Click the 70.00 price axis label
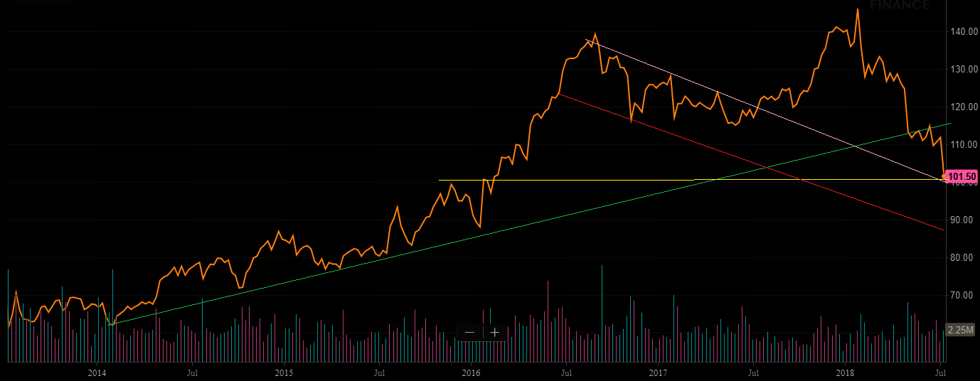This screenshot has width=980, height=381. 964,295
